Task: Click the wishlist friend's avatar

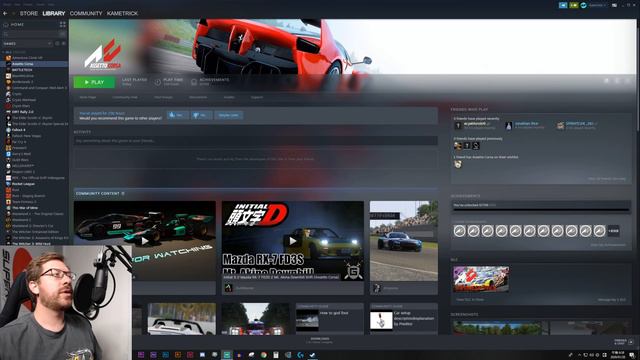Action: coord(458,164)
